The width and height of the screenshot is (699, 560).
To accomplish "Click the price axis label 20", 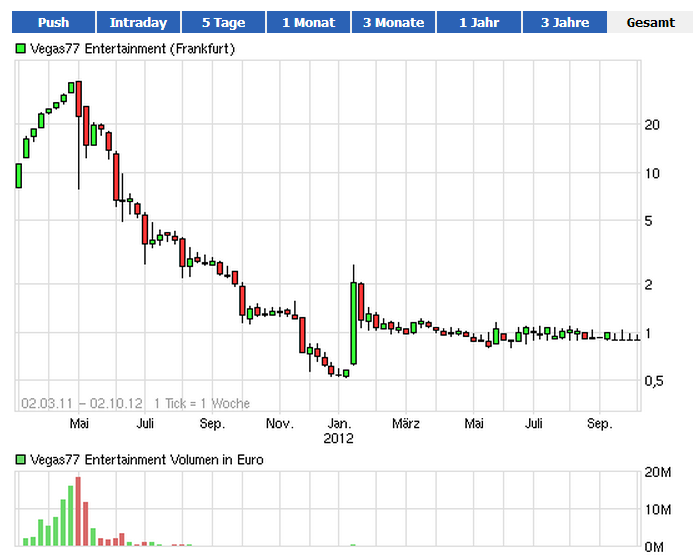I will click(x=652, y=125).
